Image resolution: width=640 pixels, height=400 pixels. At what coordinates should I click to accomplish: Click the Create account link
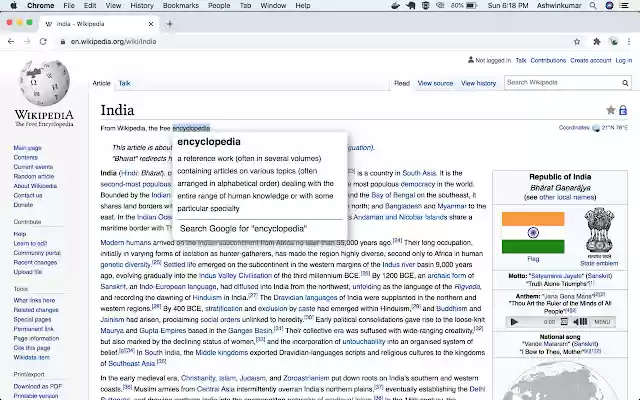click(x=591, y=60)
